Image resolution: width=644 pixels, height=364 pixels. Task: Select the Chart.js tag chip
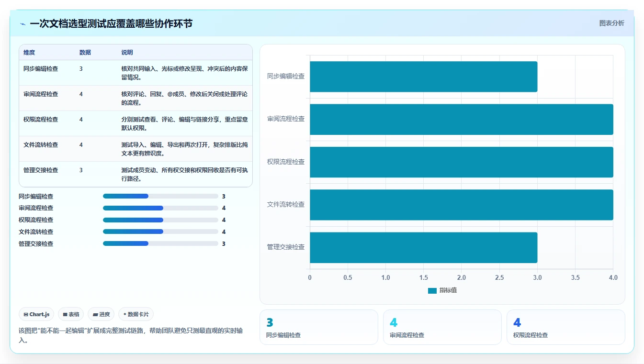click(x=36, y=314)
